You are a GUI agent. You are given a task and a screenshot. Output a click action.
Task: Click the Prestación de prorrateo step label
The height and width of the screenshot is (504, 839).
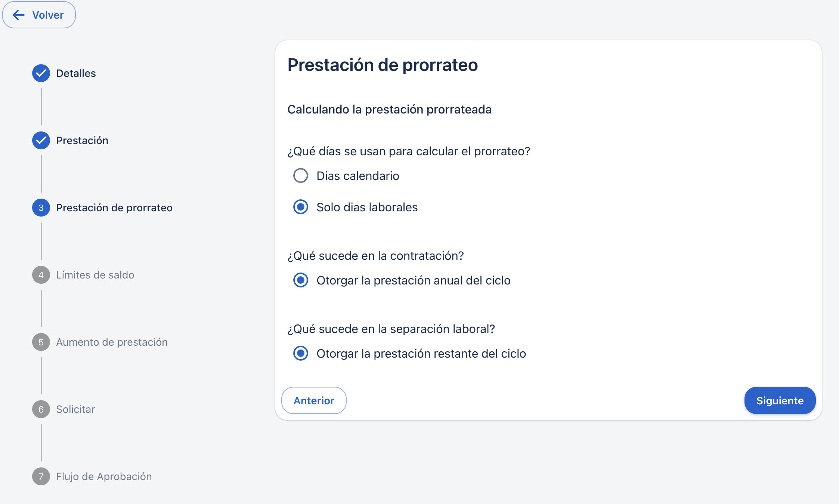pos(114,208)
